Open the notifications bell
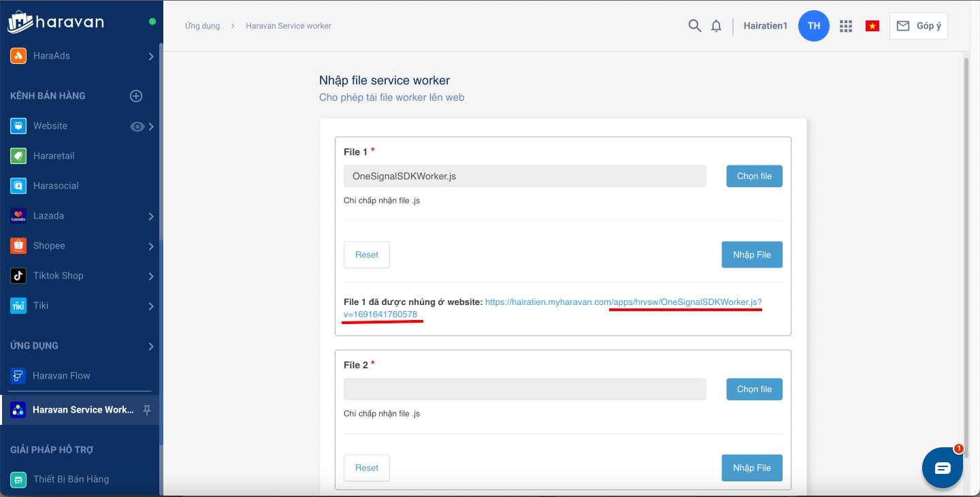 [716, 26]
